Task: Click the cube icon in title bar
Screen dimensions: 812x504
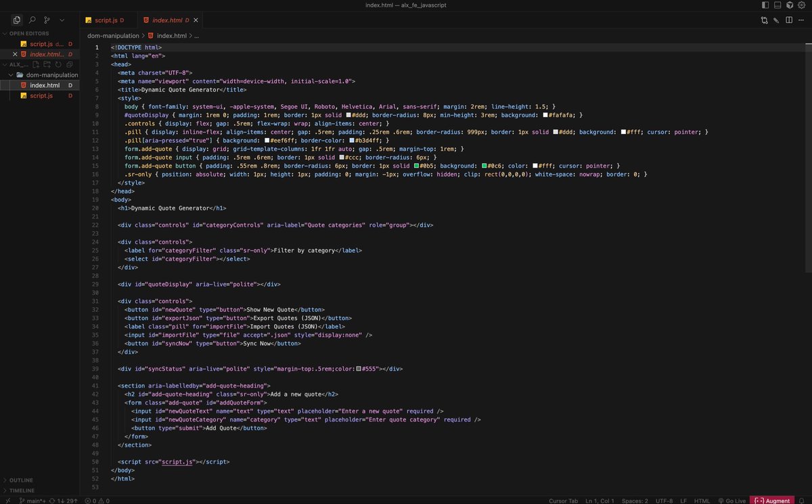Action: [x=789, y=5]
